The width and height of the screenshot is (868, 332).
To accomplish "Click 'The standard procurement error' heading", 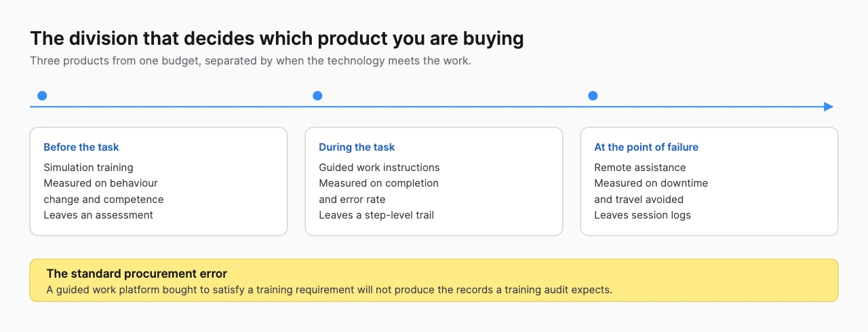I will point(136,274).
